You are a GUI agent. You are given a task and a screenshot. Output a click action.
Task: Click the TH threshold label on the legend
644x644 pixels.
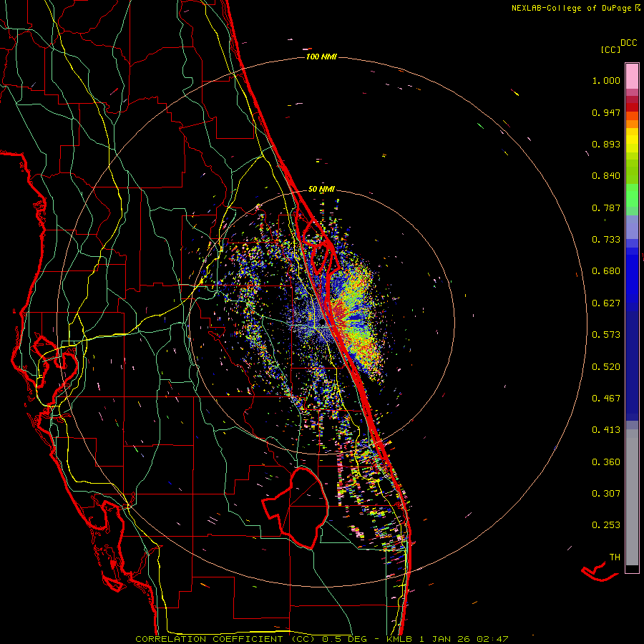[615, 557]
